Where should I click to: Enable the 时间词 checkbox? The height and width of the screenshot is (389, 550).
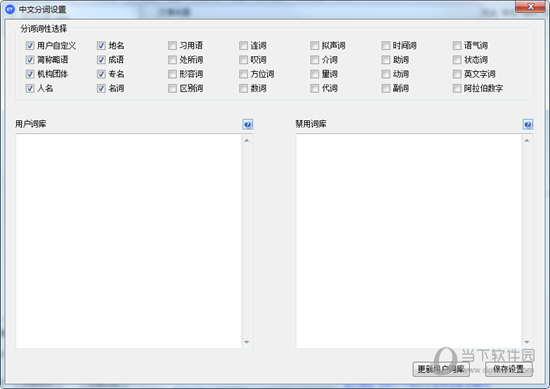pyautogui.click(x=386, y=46)
